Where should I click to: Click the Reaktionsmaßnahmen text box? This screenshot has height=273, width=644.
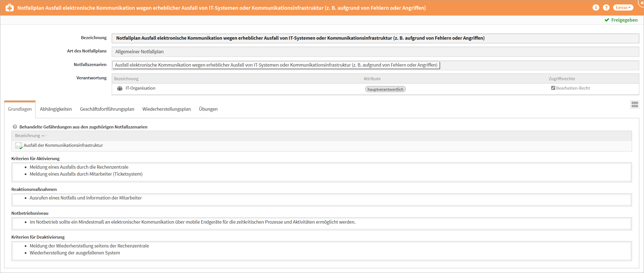pos(322,200)
